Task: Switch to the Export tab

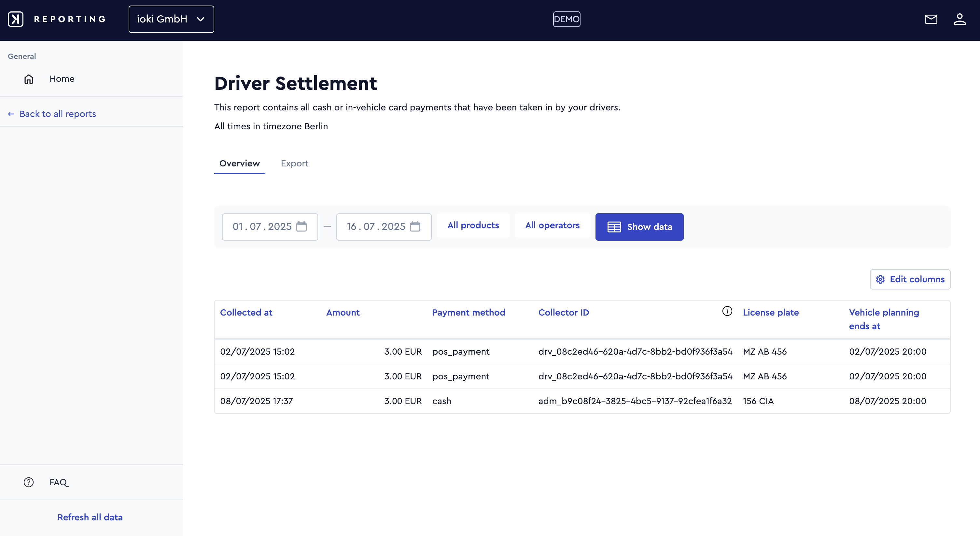Action: click(294, 163)
